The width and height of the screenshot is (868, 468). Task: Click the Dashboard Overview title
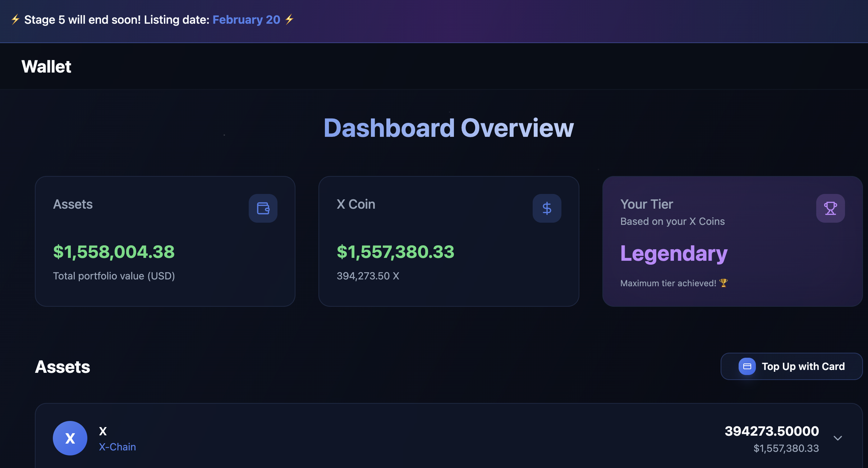click(449, 128)
